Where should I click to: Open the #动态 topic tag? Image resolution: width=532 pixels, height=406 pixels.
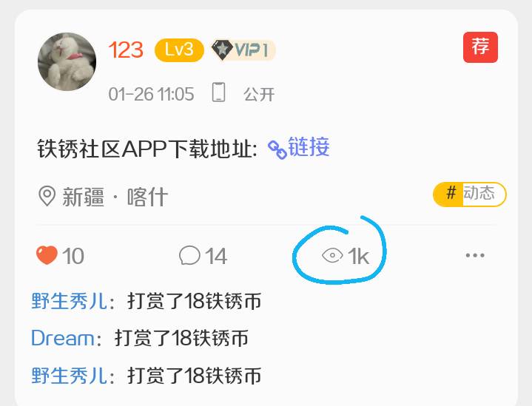[x=470, y=194]
